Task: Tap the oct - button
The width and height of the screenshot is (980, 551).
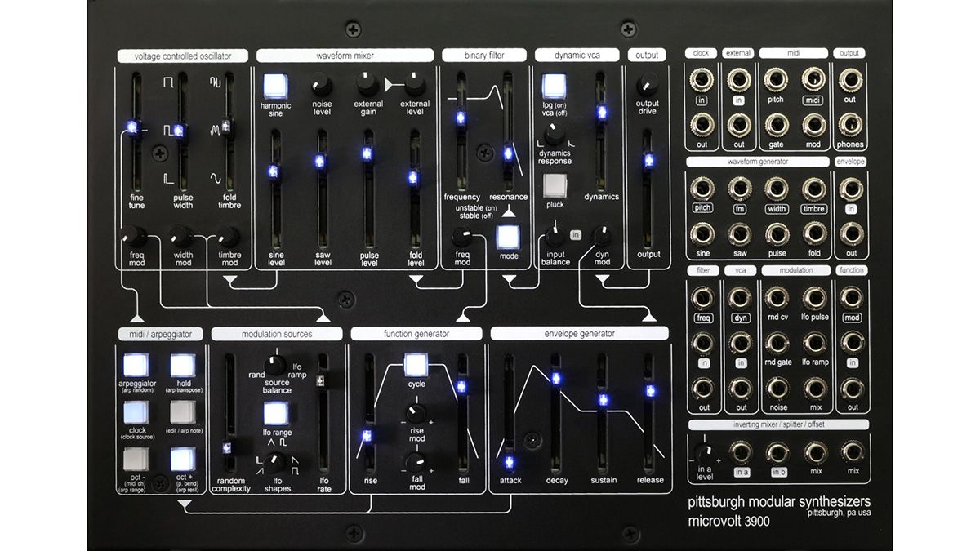Action: (x=136, y=460)
